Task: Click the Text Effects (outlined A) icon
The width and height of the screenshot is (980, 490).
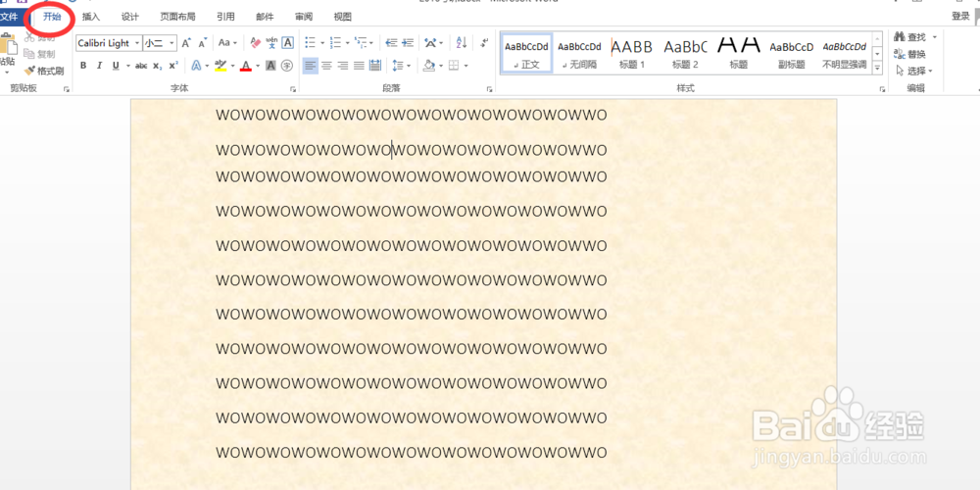Action: coord(196,65)
